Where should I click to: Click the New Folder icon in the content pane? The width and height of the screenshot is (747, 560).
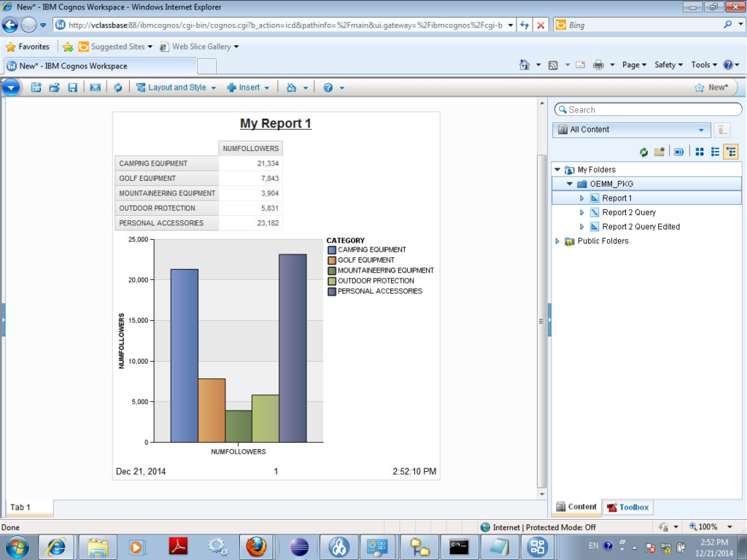click(x=659, y=152)
